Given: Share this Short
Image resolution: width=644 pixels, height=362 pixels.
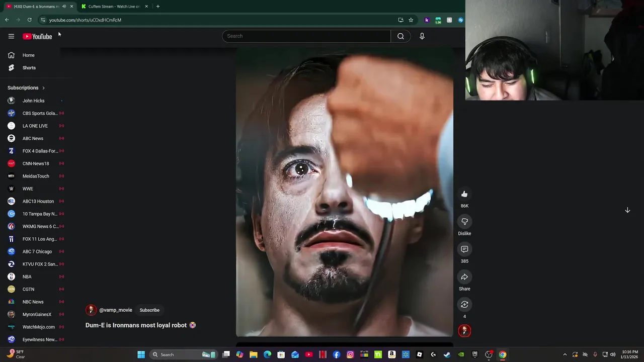Looking at the screenshot, I should tap(464, 277).
